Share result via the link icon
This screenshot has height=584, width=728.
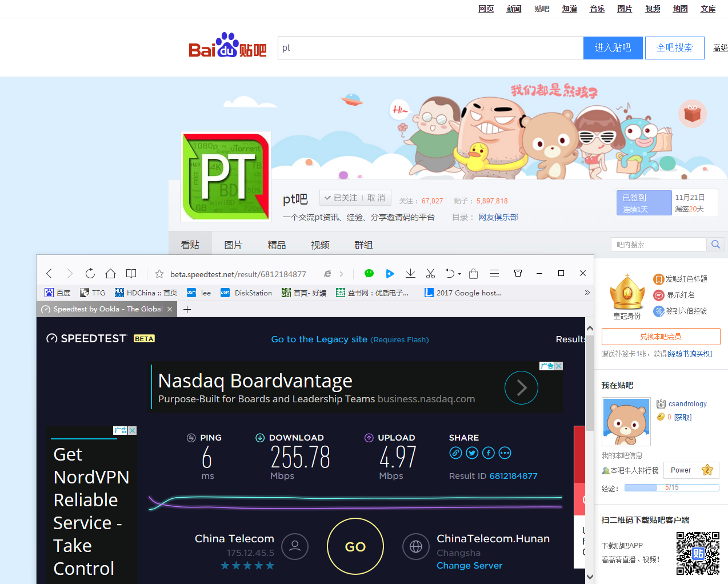pos(455,453)
